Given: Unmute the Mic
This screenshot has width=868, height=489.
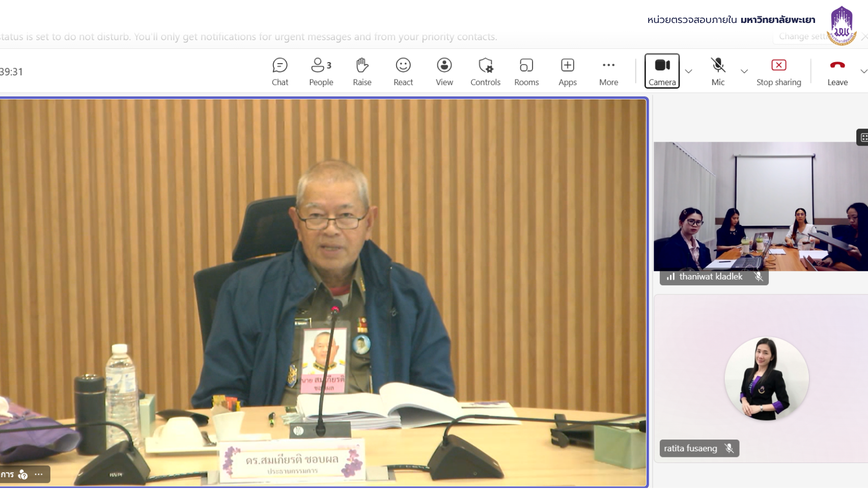Looking at the screenshot, I should [x=718, y=71].
